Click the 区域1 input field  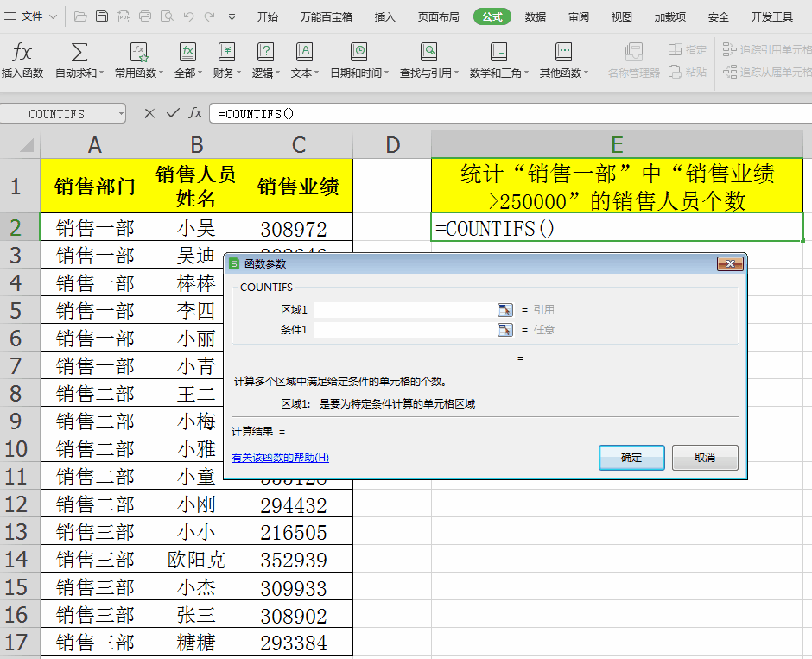(404, 310)
